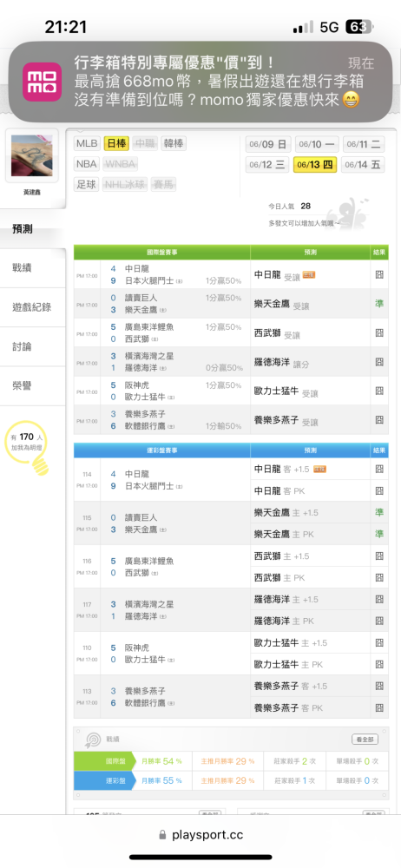Click the orange 主推 badge beside 中日龍 受讓
Viewport: 401px width, 868px height.
pos(308,274)
